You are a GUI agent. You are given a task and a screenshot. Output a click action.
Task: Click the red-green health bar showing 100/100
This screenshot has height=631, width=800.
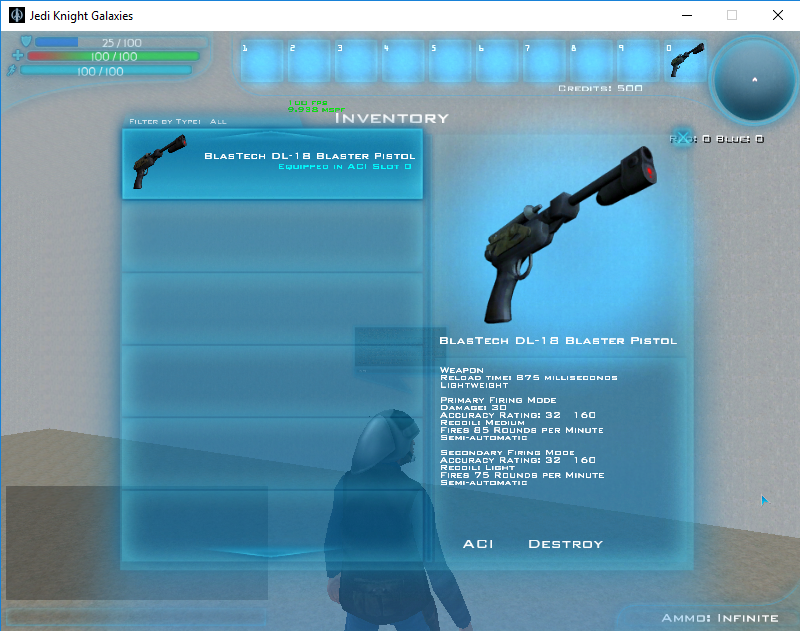[113, 56]
